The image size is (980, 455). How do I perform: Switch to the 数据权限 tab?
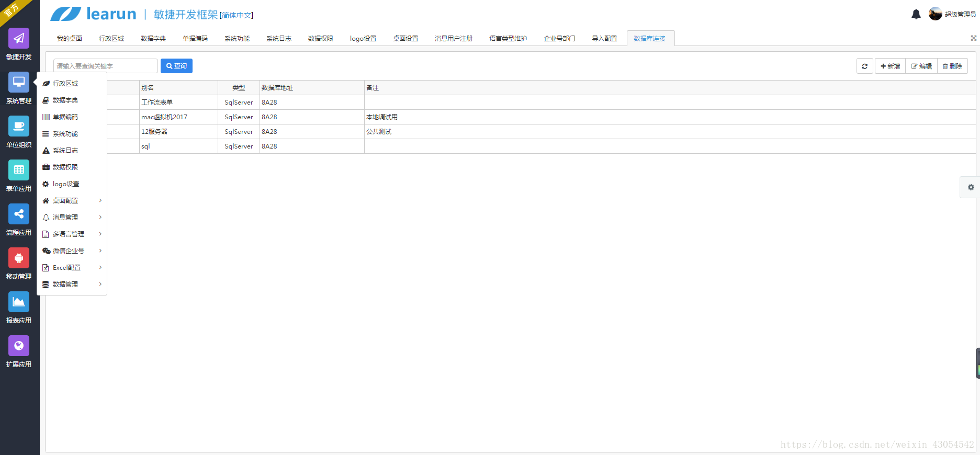(321, 38)
